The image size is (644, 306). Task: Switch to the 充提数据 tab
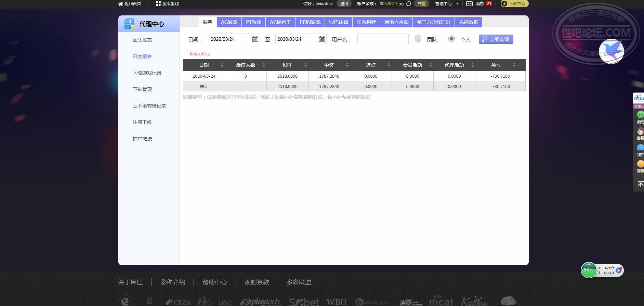tap(469, 22)
